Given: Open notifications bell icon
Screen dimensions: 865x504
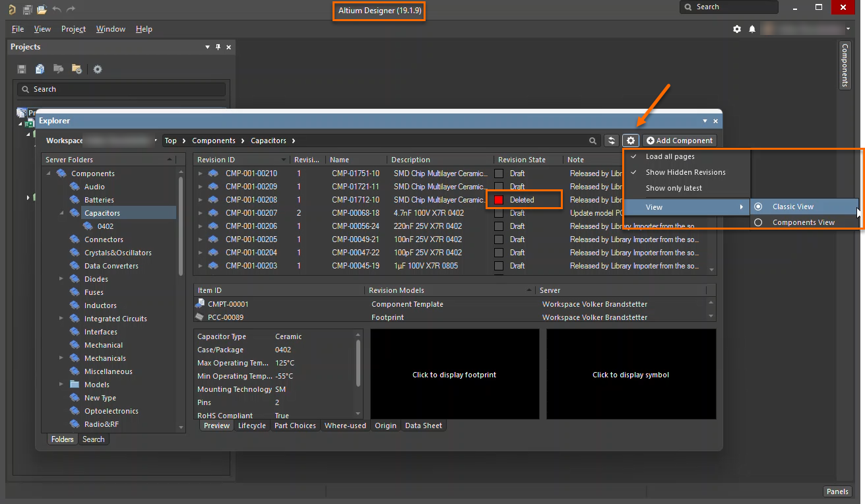Looking at the screenshot, I should (x=752, y=29).
